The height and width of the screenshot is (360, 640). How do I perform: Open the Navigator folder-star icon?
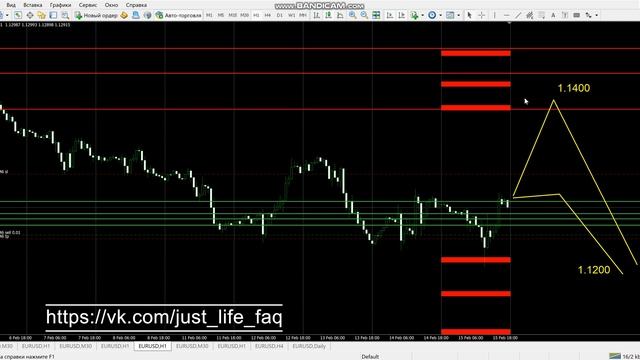pos(42,15)
